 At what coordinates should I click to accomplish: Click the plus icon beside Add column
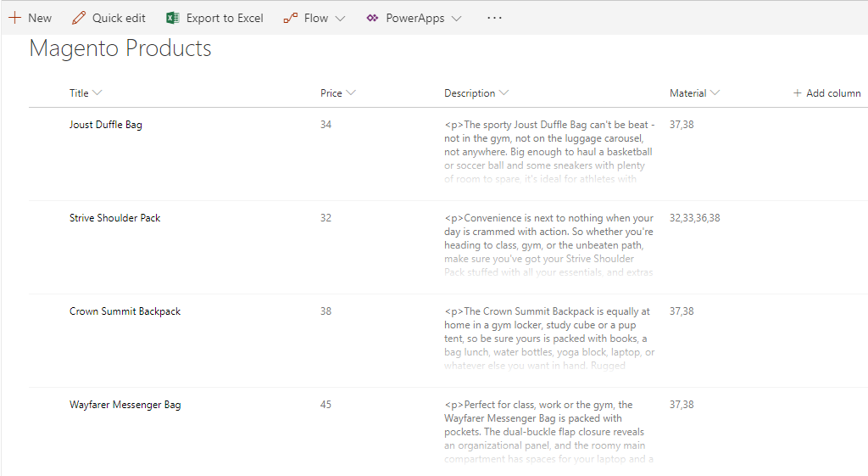pyautogui.click(x=797, y=93)
